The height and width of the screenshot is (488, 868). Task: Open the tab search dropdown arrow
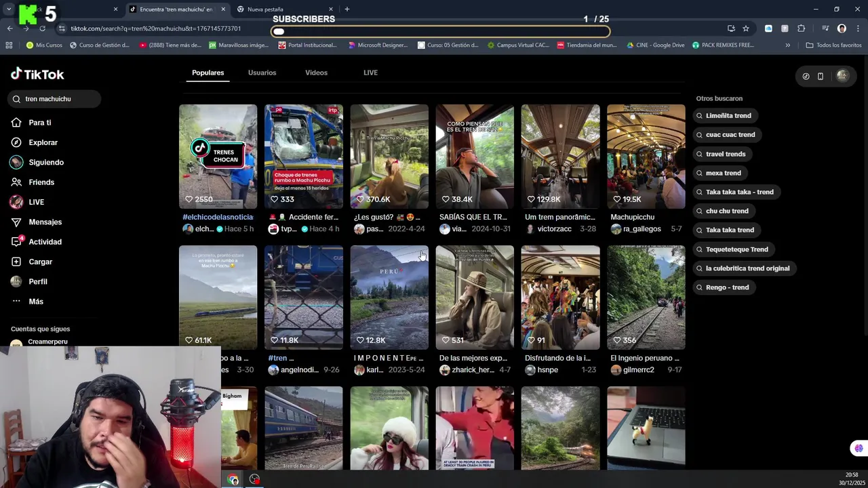(9, 9)
